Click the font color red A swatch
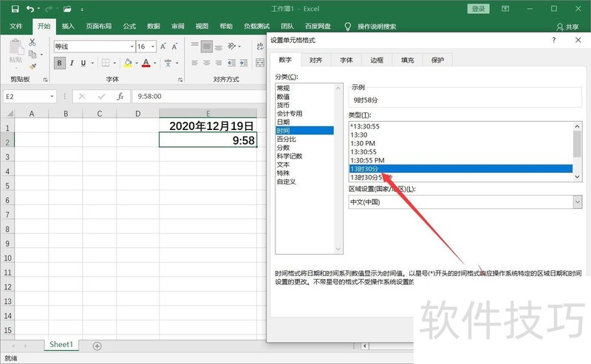This screenshot has width=591, height=364. [146, 63]
